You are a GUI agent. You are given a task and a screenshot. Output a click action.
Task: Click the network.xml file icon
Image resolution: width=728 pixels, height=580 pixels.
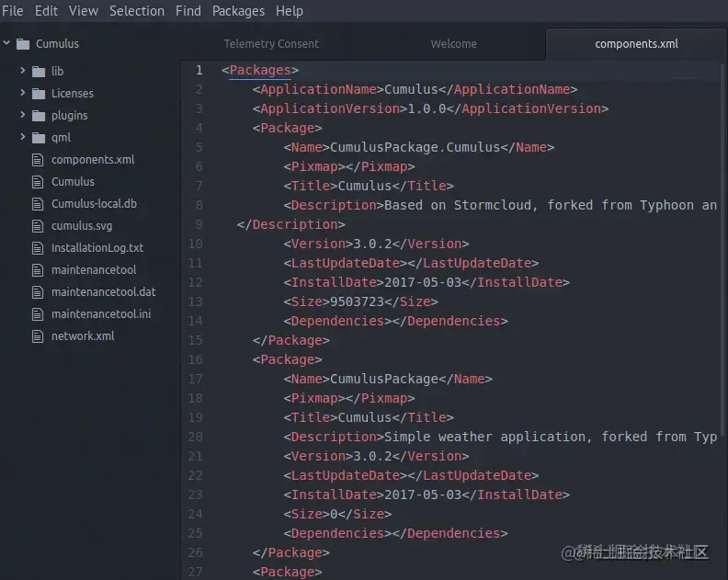point(38,336)
